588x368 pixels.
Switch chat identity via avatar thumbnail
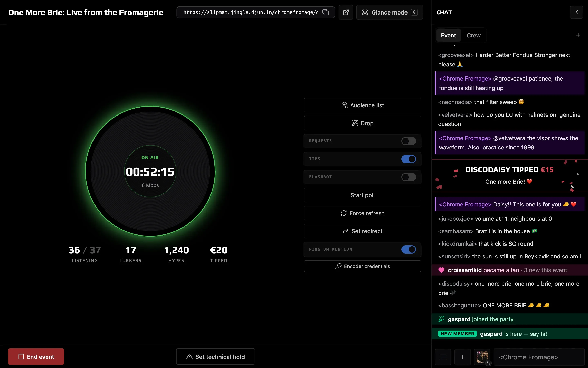(482, 357)
